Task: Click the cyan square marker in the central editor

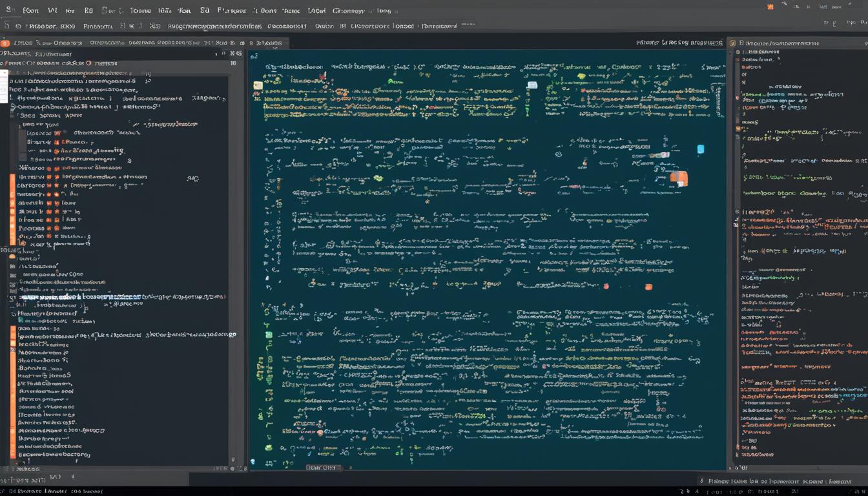Action: 701,149
